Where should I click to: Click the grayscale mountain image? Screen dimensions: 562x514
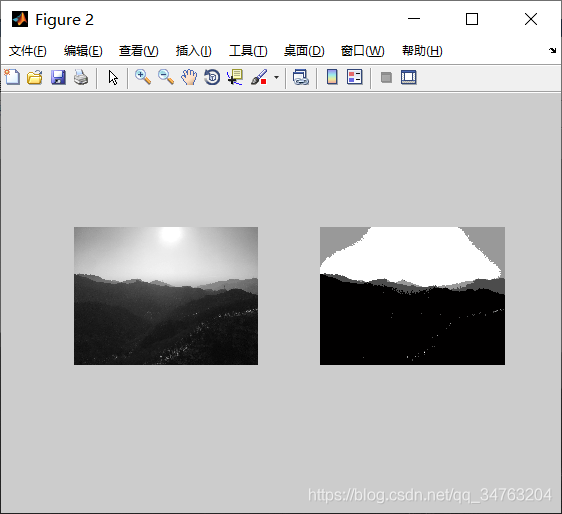[x=166, y=296]
